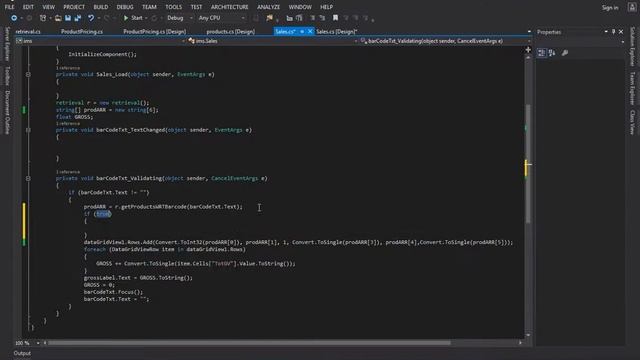Open the Start button dropdown arrow
Image resolution: width=640 pixels, height=360 pixels.
tap(146, 18)
